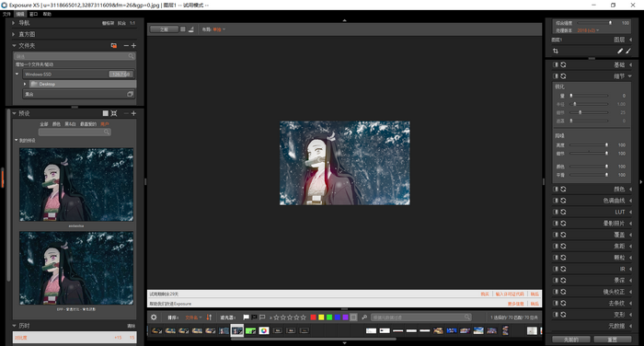Toggle the 颜色 panel on/off switch
The width and height of the screenshot is (644, 346).
556,189
